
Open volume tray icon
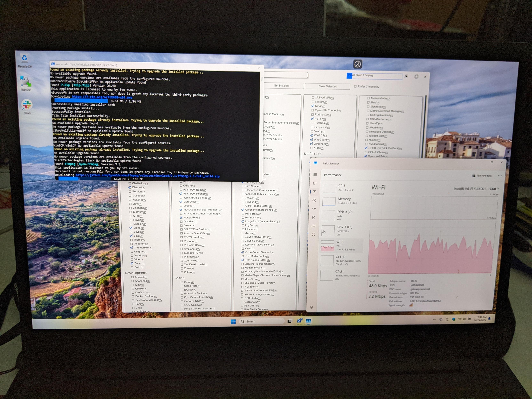(464, 319)
